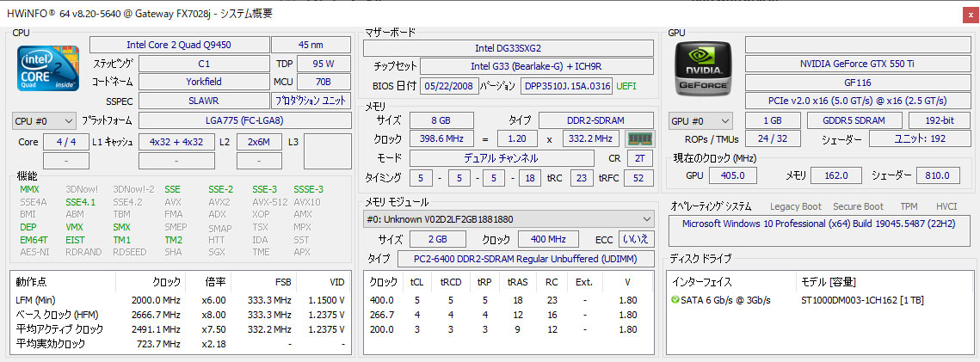This screenshot has height=362, width=980.
Task: Click the tRFC 52 timing value
Action: (638, 179)
